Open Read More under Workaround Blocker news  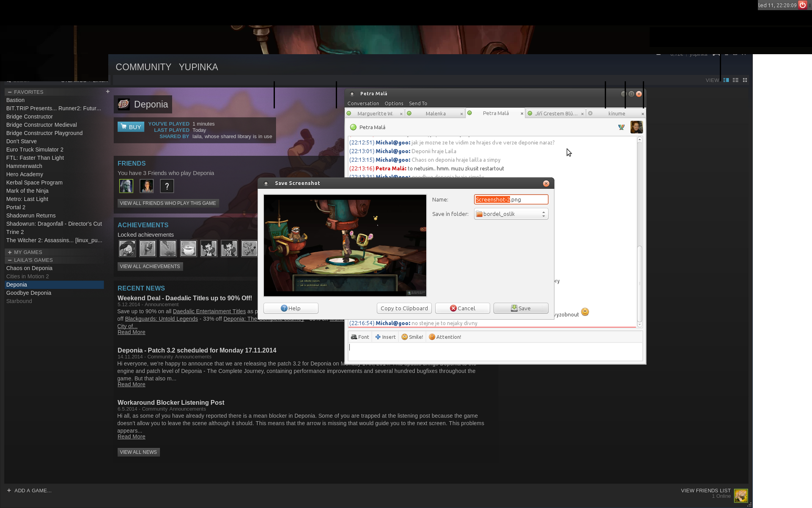coord(131,437)
